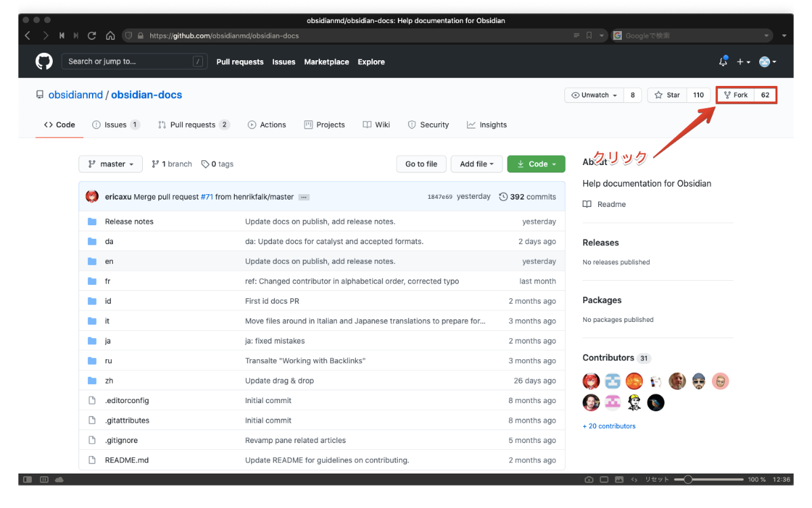Click the Readme book icon

[x=587, y=204]
